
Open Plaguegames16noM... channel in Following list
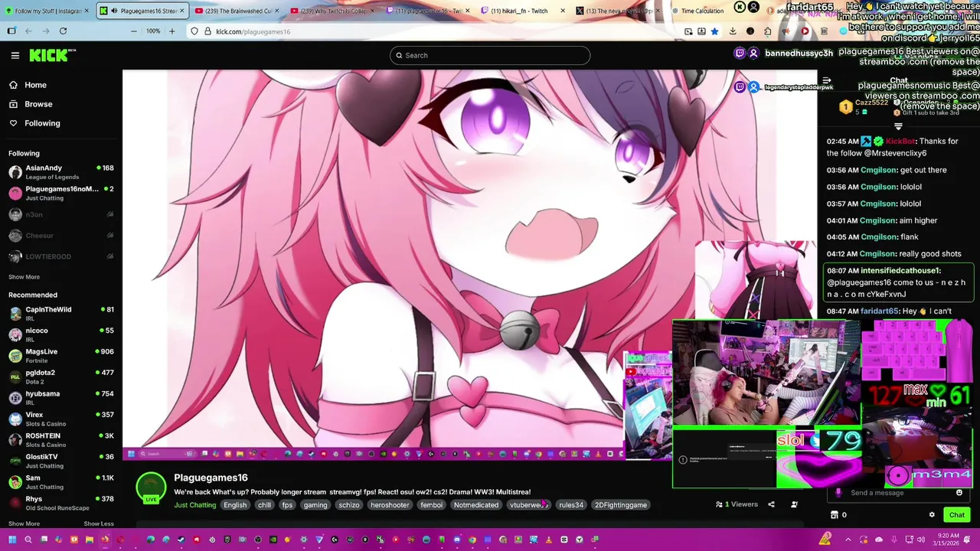(x=61, y=193)
